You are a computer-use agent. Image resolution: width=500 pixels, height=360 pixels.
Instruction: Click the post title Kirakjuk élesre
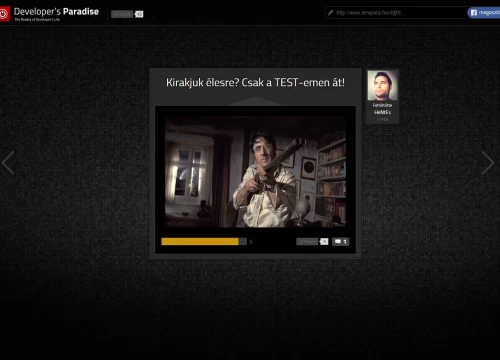pos(255,82)
